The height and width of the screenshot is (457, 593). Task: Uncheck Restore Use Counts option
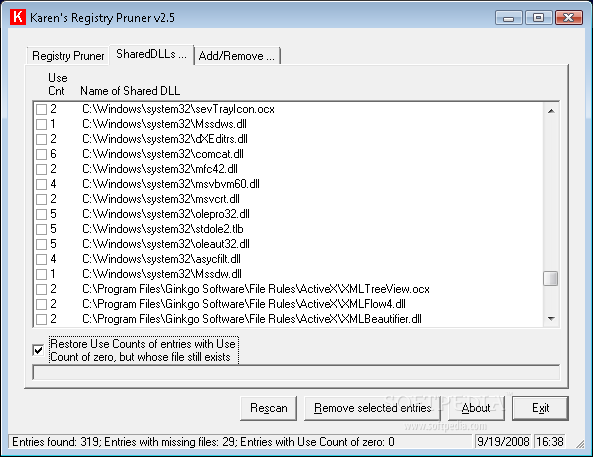tap(38, 350)
